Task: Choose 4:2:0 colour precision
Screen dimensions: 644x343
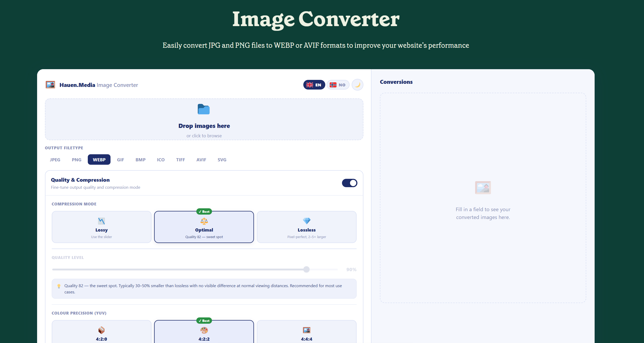Action: pos(101,332)
